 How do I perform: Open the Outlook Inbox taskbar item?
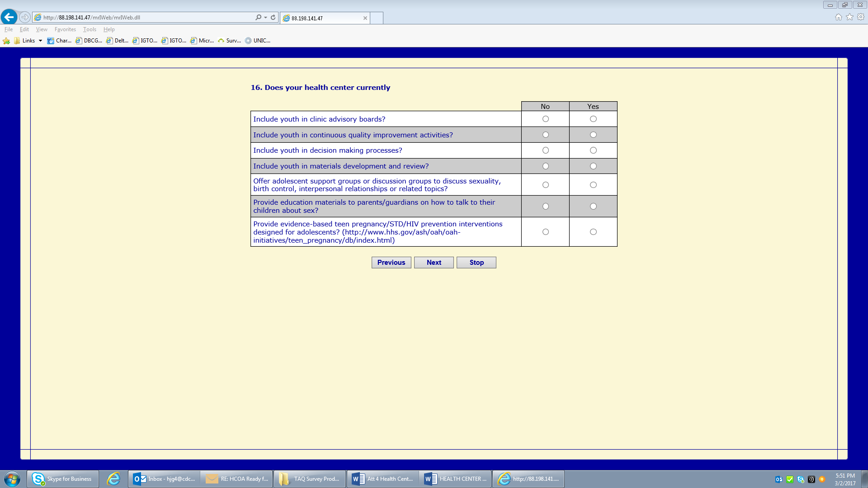point(165,479)
